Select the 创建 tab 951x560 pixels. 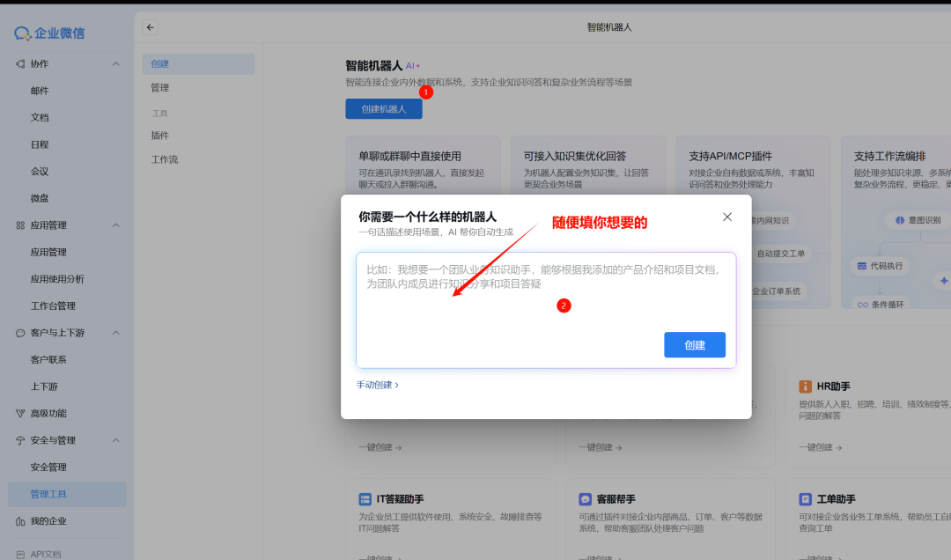pos(198,63)
